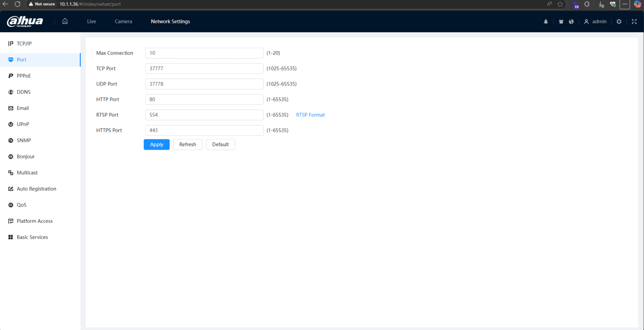Open the language globe icon

pyautogui.click(x=571, y=22)
